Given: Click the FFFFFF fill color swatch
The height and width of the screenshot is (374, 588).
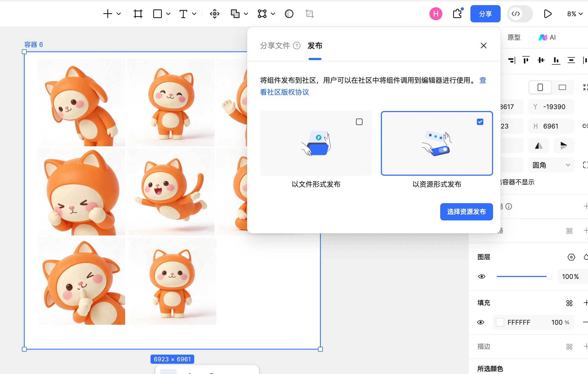Looking at the screenshot, I should click(x=500, y=322).
